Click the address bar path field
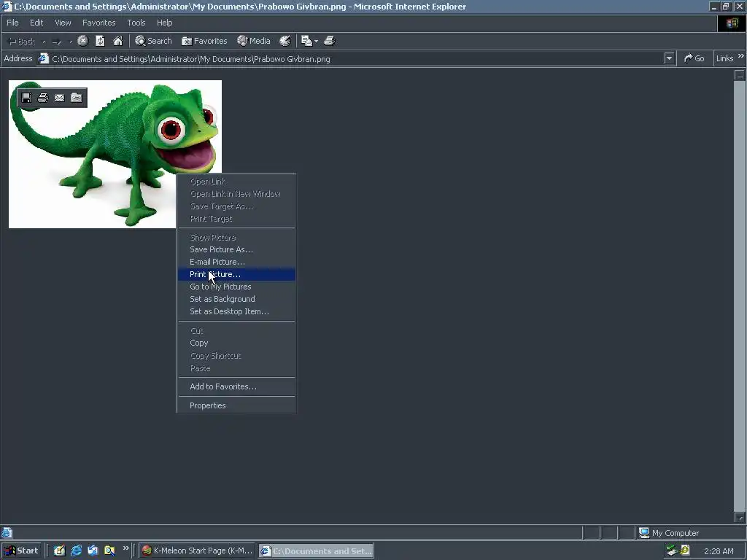The width and height of the screenshot is (747, 560). [x=357, y=59]
